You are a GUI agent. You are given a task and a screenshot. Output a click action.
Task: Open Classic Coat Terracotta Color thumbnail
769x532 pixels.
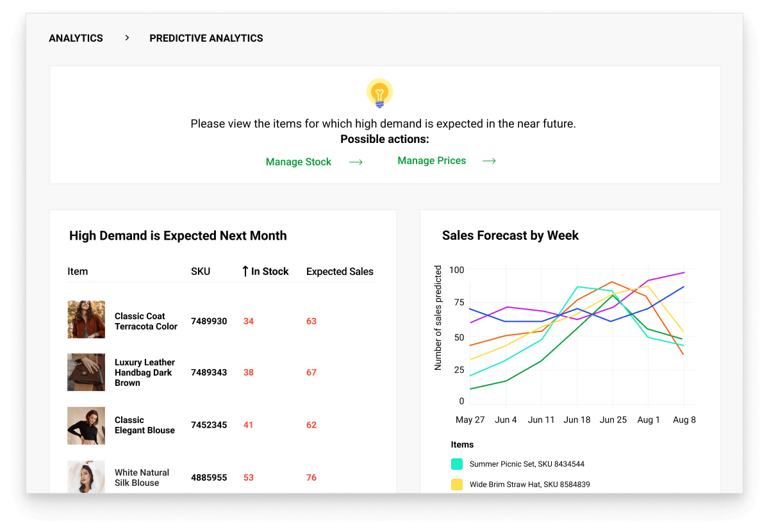click(87, 320)
